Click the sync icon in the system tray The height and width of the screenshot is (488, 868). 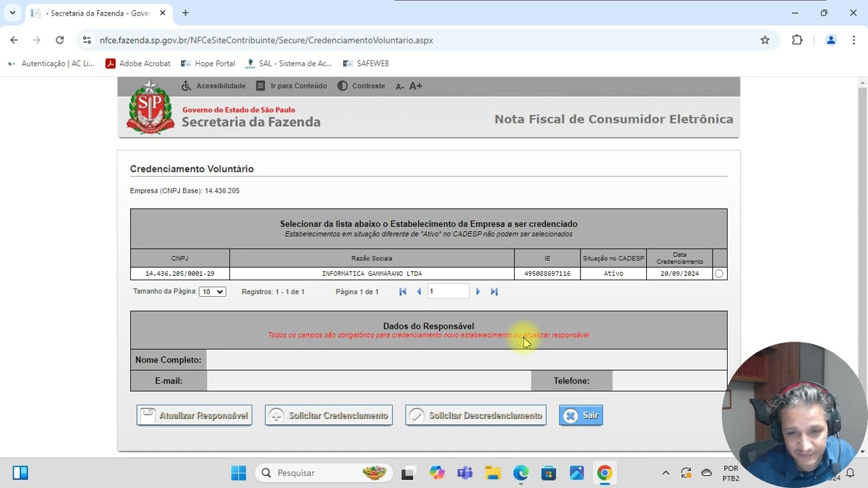686,473
